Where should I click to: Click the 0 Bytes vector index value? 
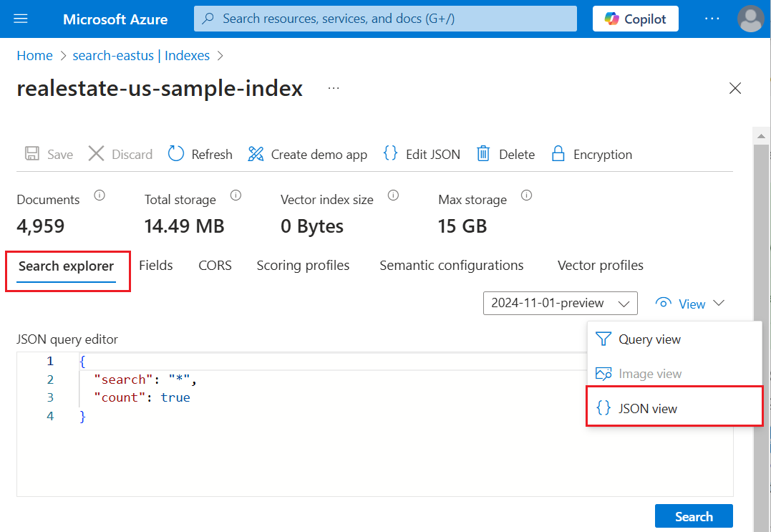[x=312, y=226]
